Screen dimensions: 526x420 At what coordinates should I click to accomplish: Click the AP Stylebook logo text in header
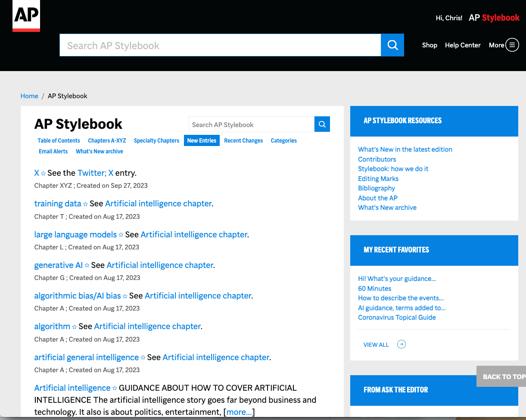coord(494,18)
